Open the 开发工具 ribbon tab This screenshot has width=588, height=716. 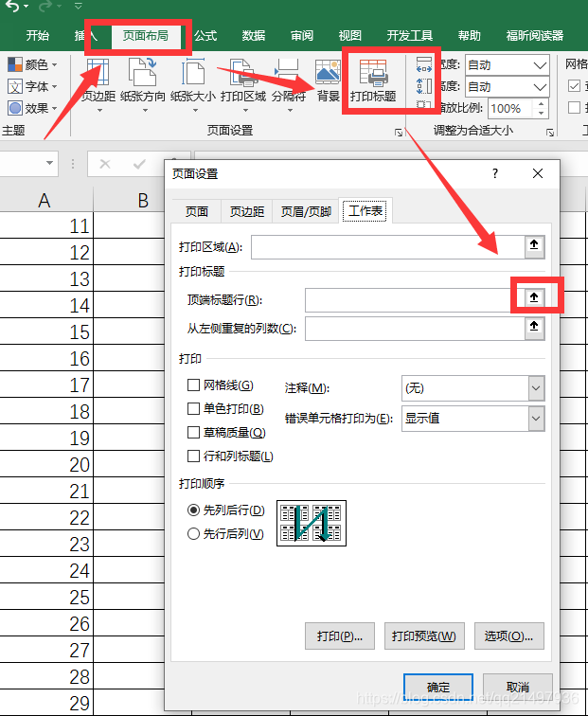point(409,36)
